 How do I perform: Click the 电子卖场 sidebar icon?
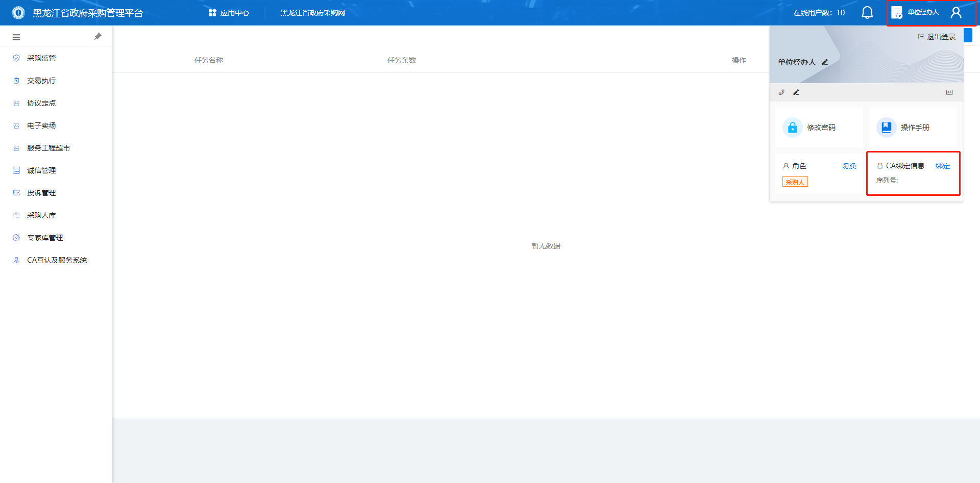pyautogui.click(x=16, y=125)
